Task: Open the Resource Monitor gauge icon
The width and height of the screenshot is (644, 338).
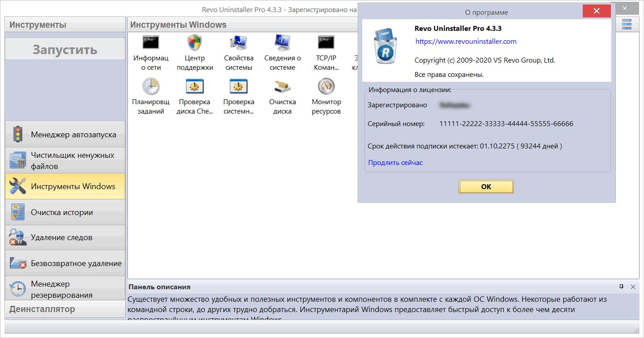Action: [x=326, y=87]
